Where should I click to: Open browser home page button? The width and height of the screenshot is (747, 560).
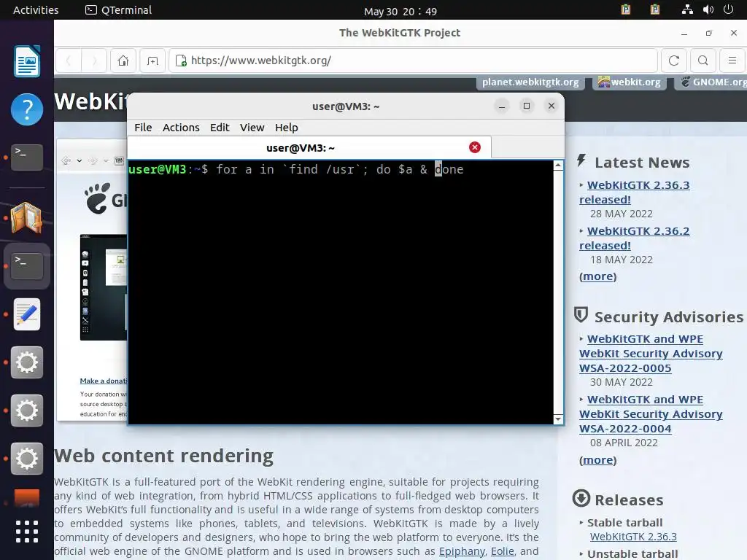(123, 61)
